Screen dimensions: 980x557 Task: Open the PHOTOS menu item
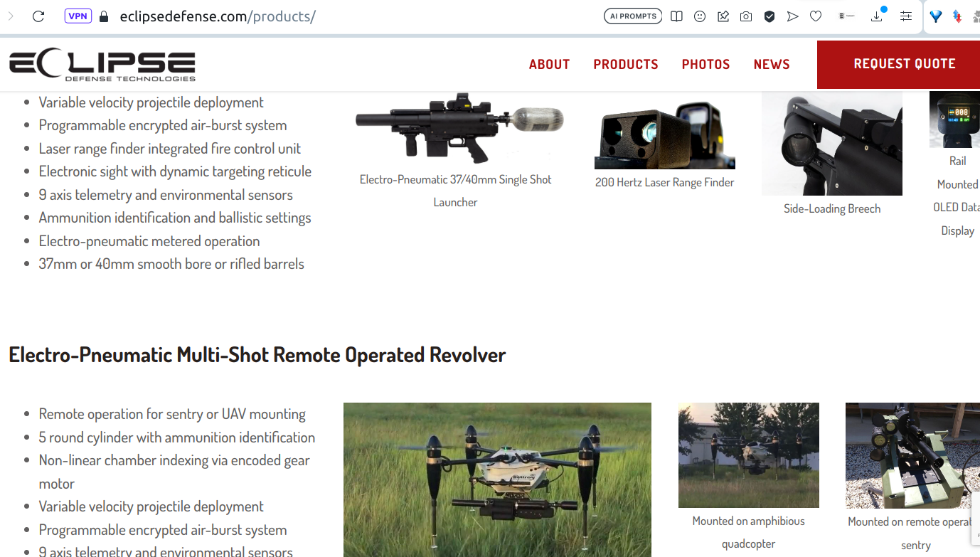click(706, 64)
